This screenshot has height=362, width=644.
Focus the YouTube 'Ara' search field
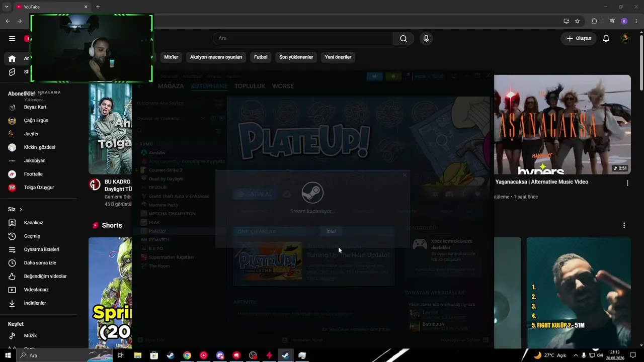[x=303, y=39]
